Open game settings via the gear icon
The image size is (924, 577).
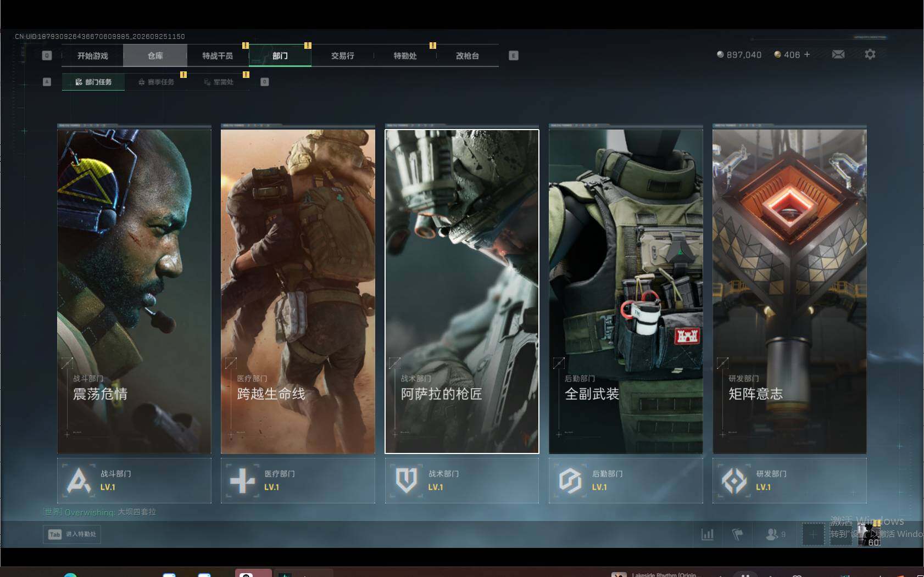[x=870, y=54]
